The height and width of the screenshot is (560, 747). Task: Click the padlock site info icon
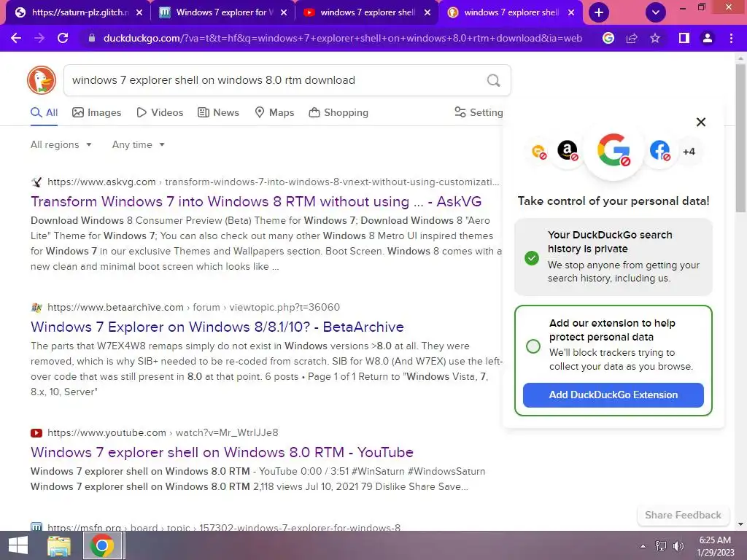coord(92,38)
